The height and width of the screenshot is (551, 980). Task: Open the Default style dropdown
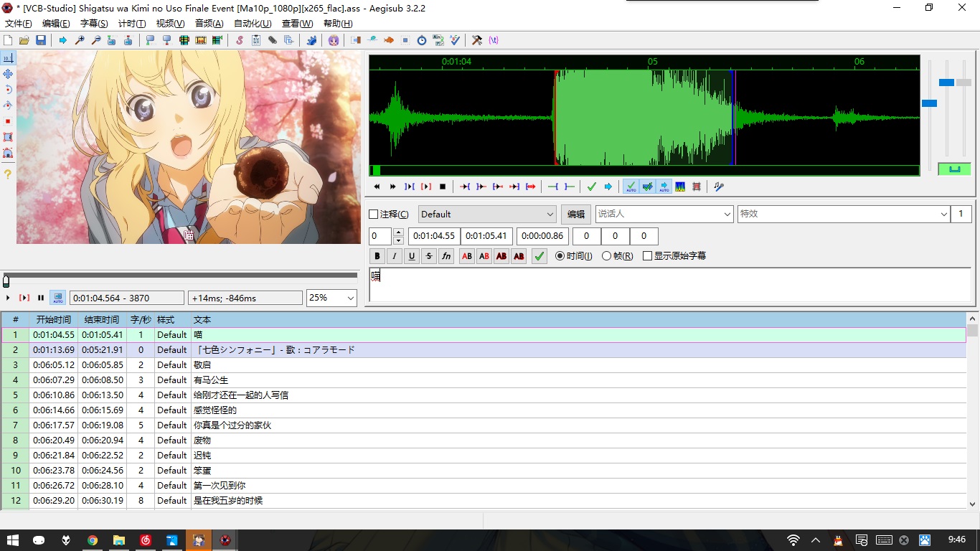(x=487, y=214)
